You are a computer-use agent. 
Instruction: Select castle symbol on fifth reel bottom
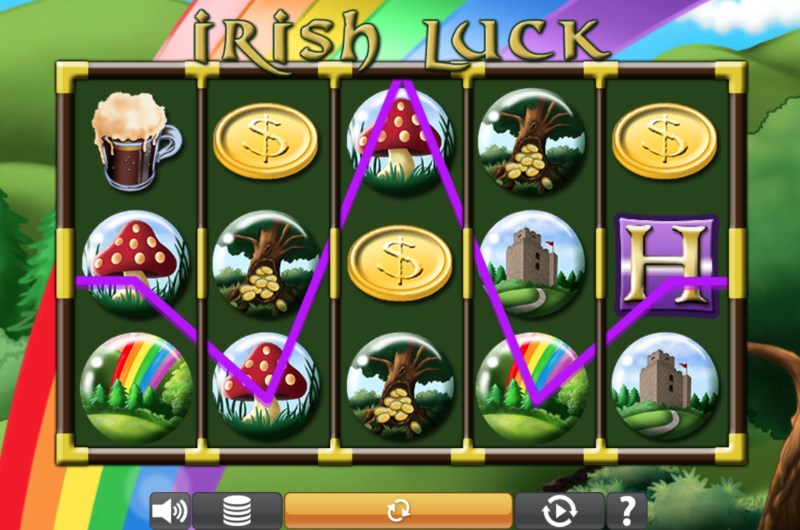click(665, 386)
